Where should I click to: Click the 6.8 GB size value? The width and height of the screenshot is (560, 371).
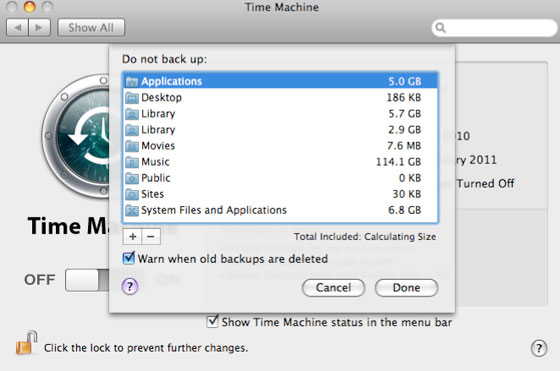pos(405,210)
